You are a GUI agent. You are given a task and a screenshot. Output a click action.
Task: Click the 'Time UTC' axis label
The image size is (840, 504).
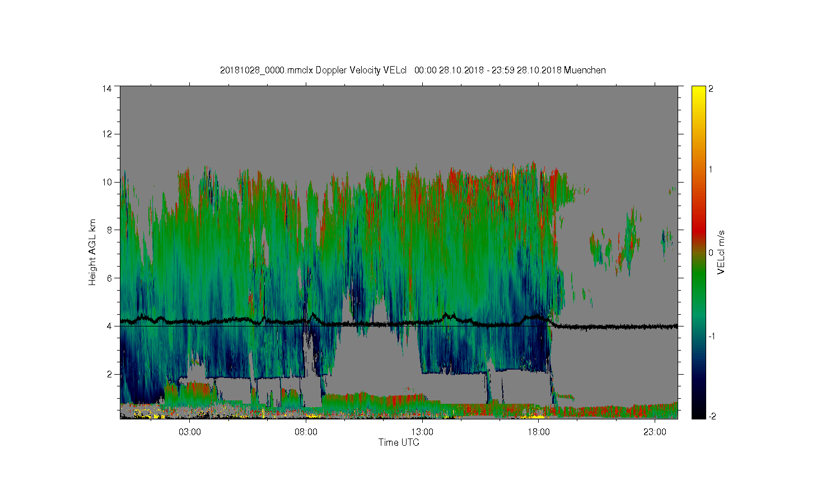point(399,442)
